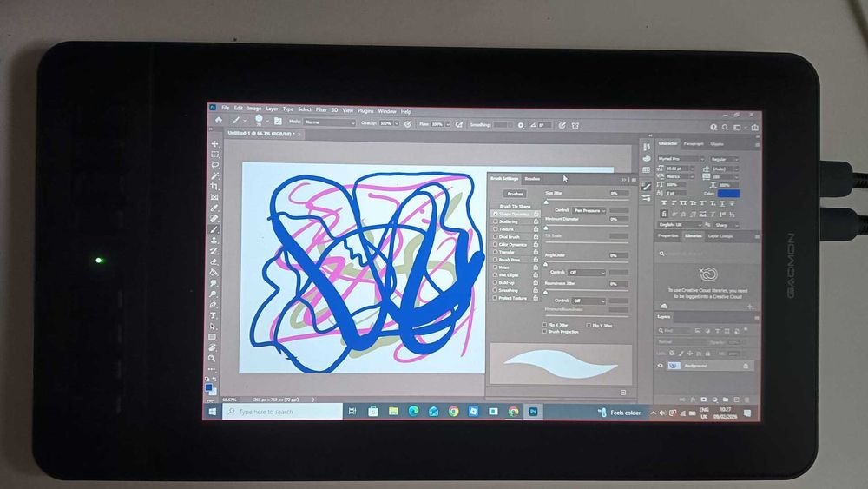Switch to the Brushes tab
The image size is (868, 489).
pos(532,179)
